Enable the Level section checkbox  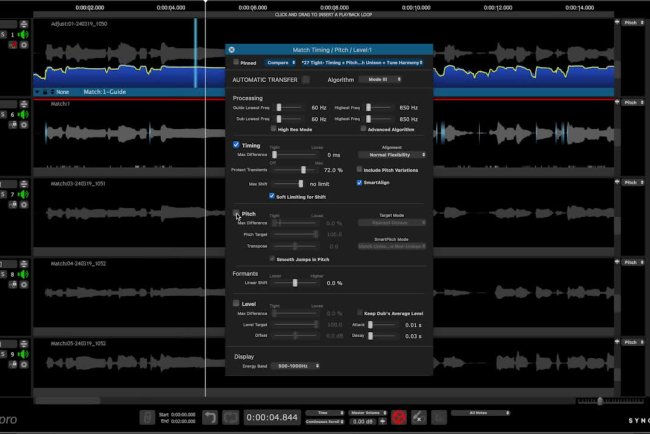[x=236, y=303]
